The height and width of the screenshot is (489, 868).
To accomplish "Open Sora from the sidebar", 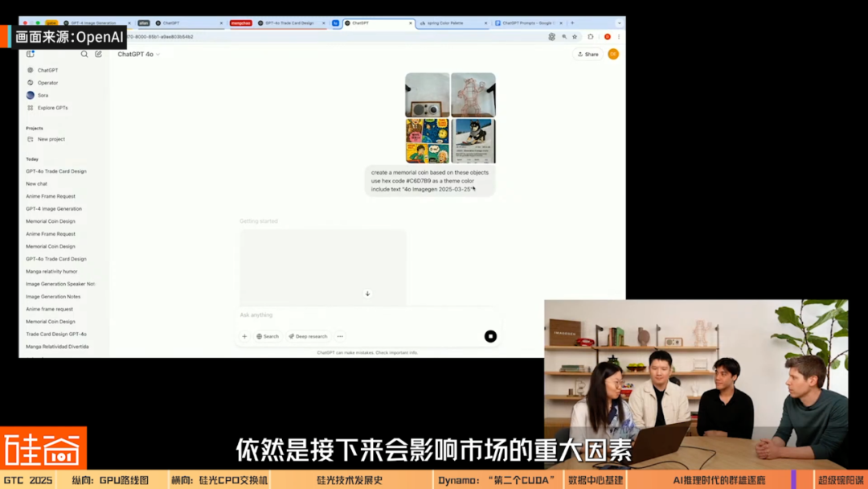I will tap(42, 95).
